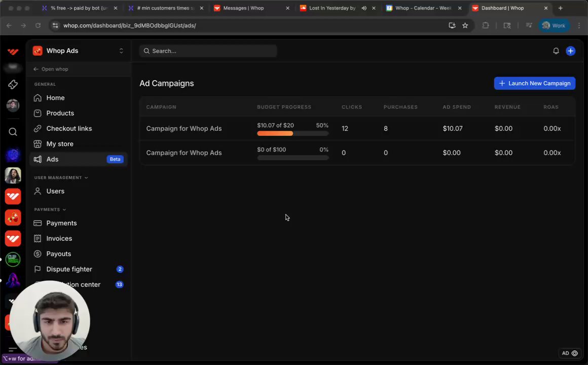Click the media control icon in toolbar
This screenshot has width=588, height=365.
(x=529, y=25)
